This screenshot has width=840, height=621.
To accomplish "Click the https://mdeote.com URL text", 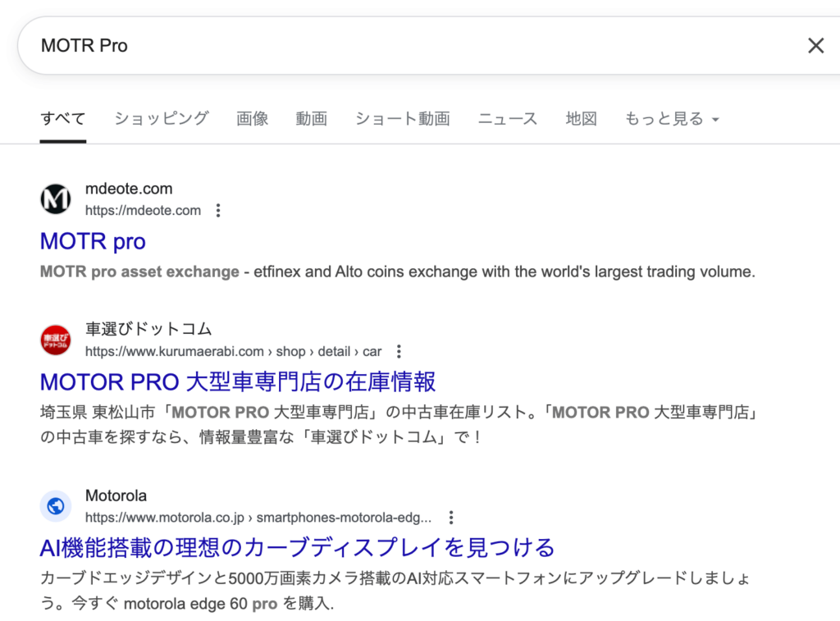I will click(x=143, y=211).
